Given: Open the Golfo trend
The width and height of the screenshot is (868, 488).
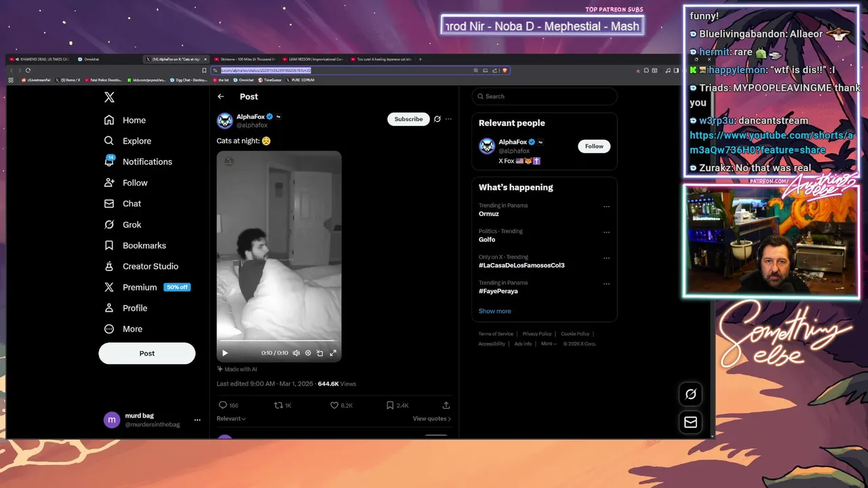Looking at the screenshot, I should pos(487,240).
